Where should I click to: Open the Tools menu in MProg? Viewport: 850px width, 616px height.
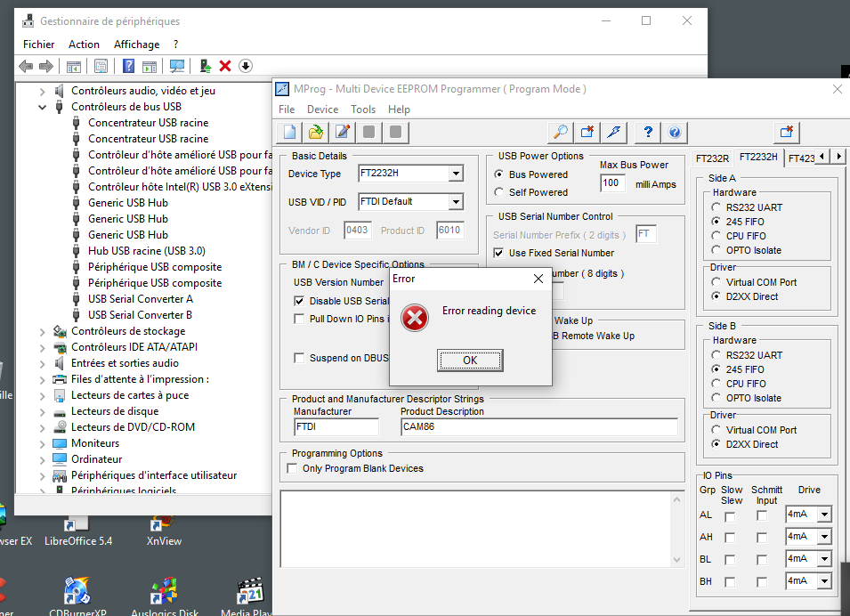pos(363,109)
